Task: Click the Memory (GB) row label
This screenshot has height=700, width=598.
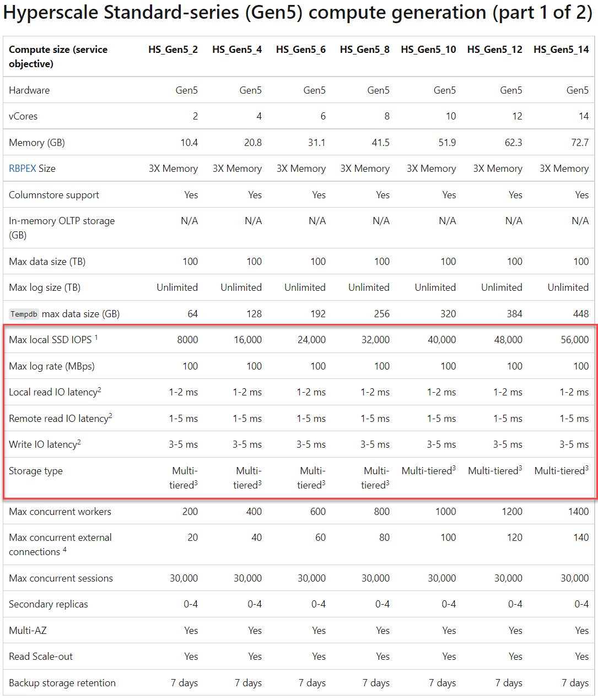Action: coord(37,143)
